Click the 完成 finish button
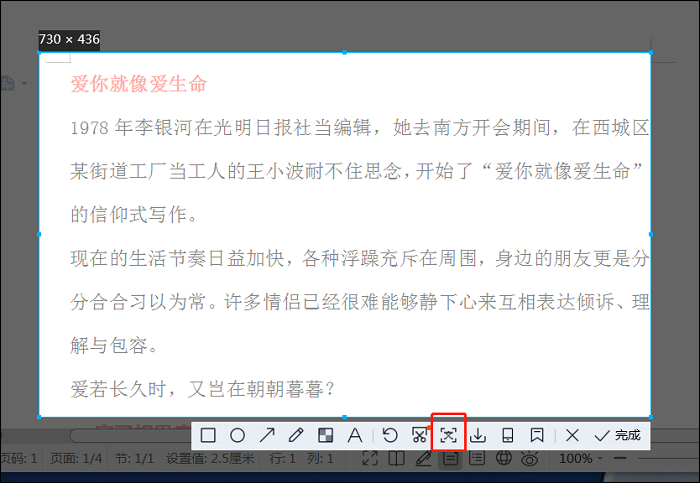700x483 pixels. (617, 435)
